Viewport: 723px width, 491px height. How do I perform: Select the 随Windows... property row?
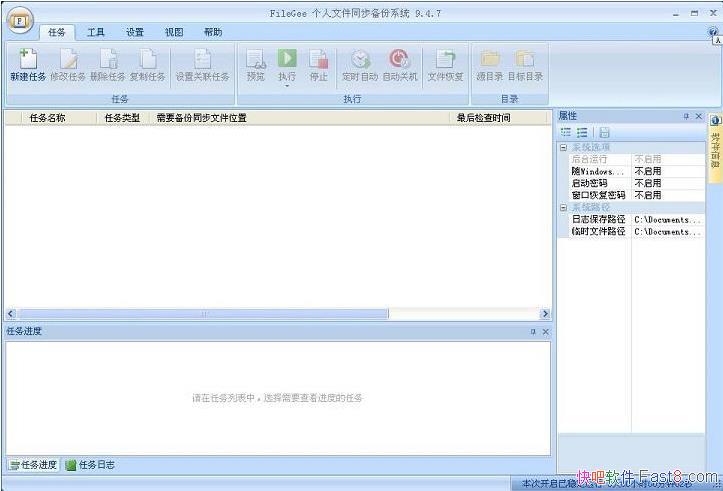637,171
